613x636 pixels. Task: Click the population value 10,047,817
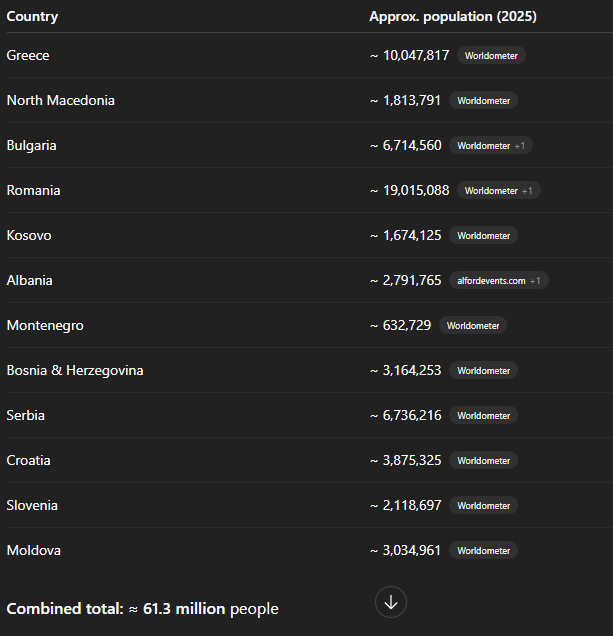point(416,56)
